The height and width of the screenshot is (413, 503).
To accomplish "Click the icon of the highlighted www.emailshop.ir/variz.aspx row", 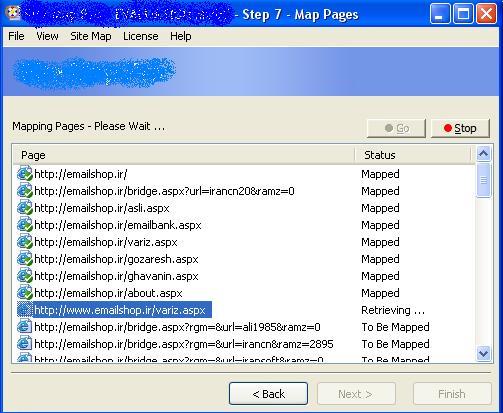I will pyautogui.click(x=25, y=310).
